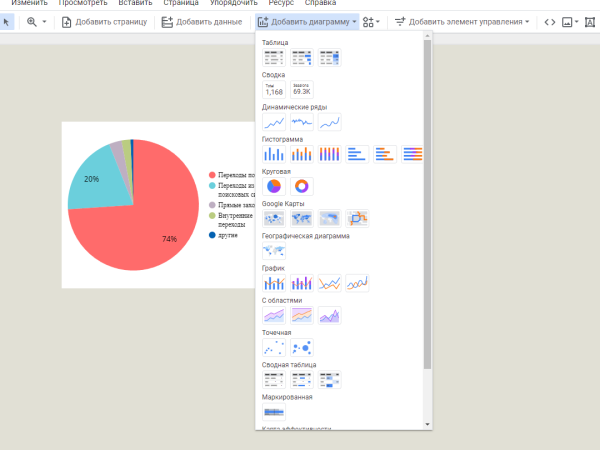The image size is (600, 450).
Task: Select the geo map under Географическая диаграмма
Action: [x=273, y=250]
